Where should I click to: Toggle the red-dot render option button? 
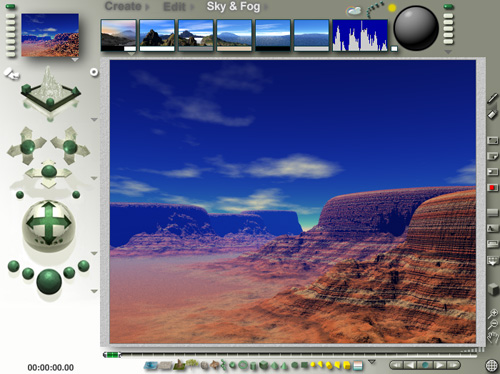492,188
